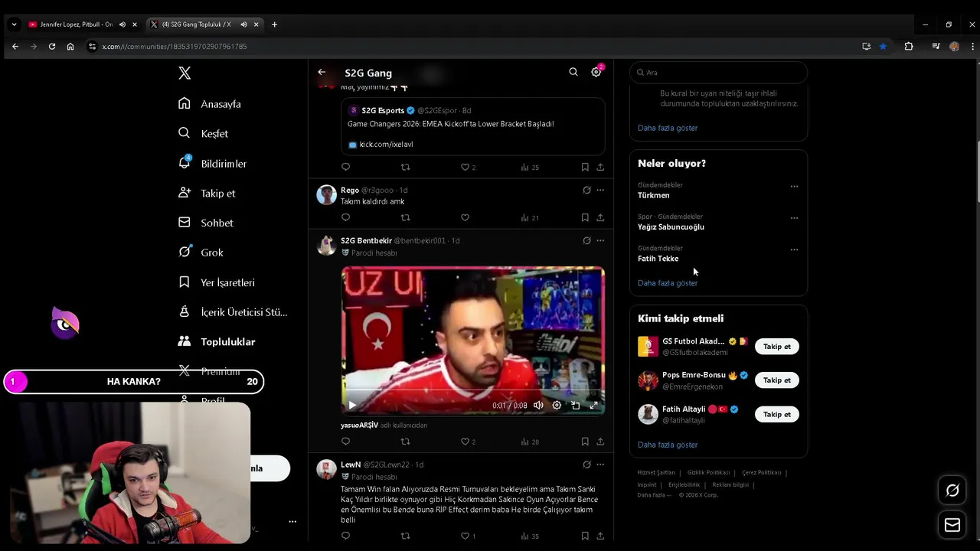Bookmark the S2G Esports quote post
The image size is (980, 551).
tap(585, 167)
